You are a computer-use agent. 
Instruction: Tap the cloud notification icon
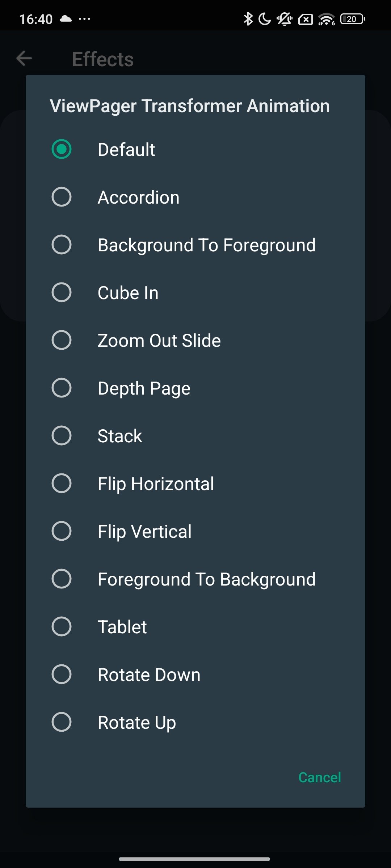pyautogui.click(x=66, y=18)
